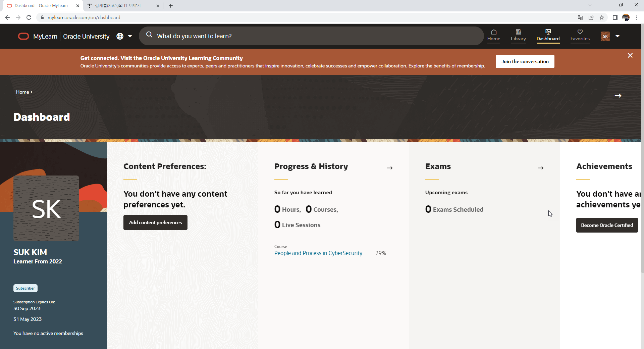The image size is (644, 349).
Task: Click the white arrow in Dashboard hero
Action: tap(618, 96)
